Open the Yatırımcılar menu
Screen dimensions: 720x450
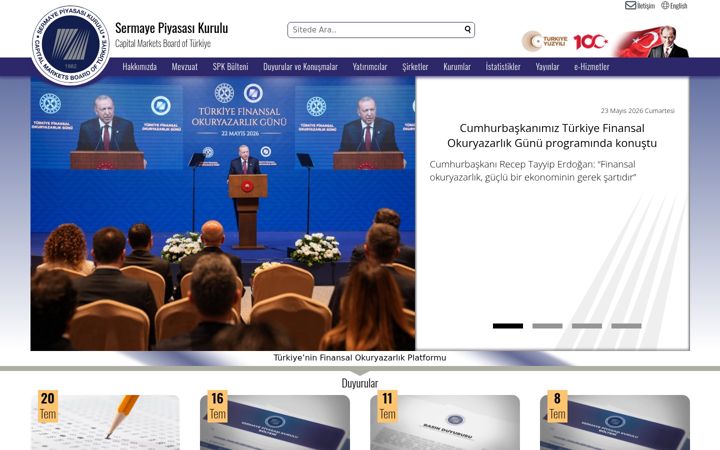point(370,67)
